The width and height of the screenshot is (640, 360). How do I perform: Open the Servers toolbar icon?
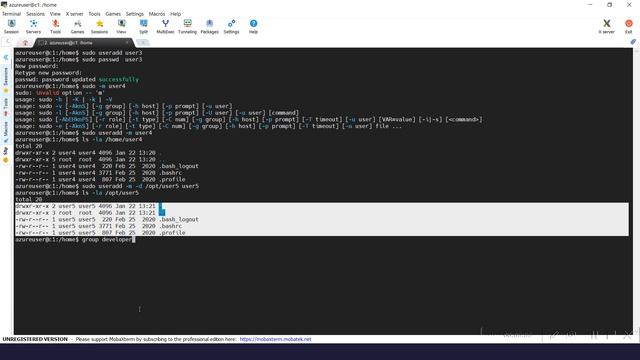[x=33, y=26]
